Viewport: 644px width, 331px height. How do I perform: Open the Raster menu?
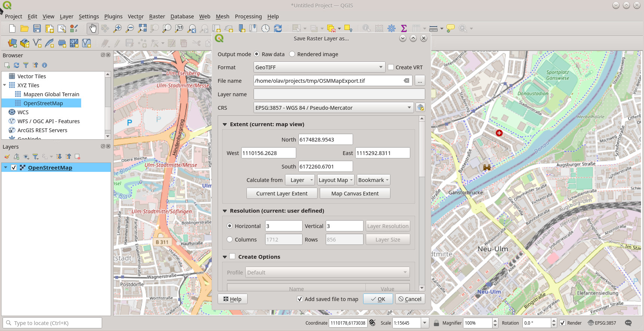(x=157, y=16)
